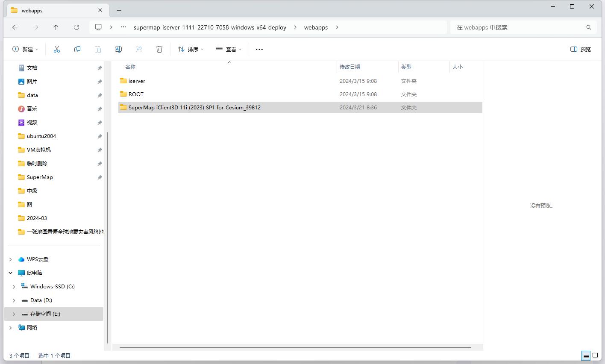Click chevron after webapps in address bar
Image resolution: width=605 pixels, height=364 pixels.
[337, 27]
